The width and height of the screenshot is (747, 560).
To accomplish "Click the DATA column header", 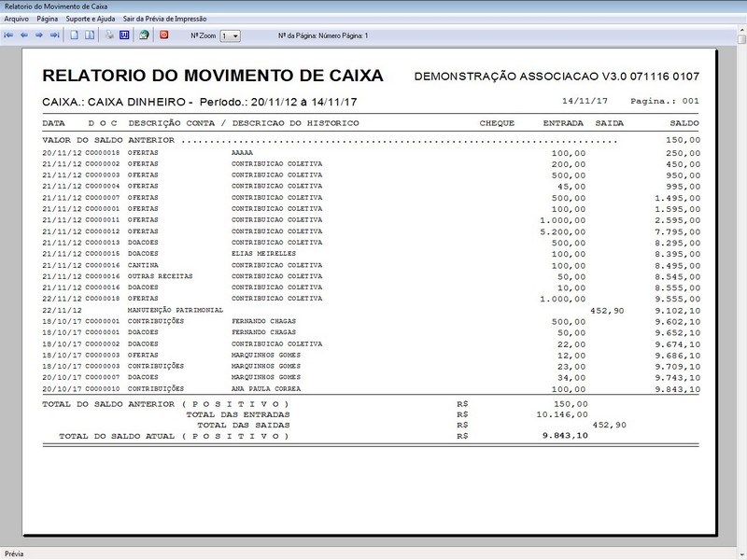I will click(x=53, y=123).
